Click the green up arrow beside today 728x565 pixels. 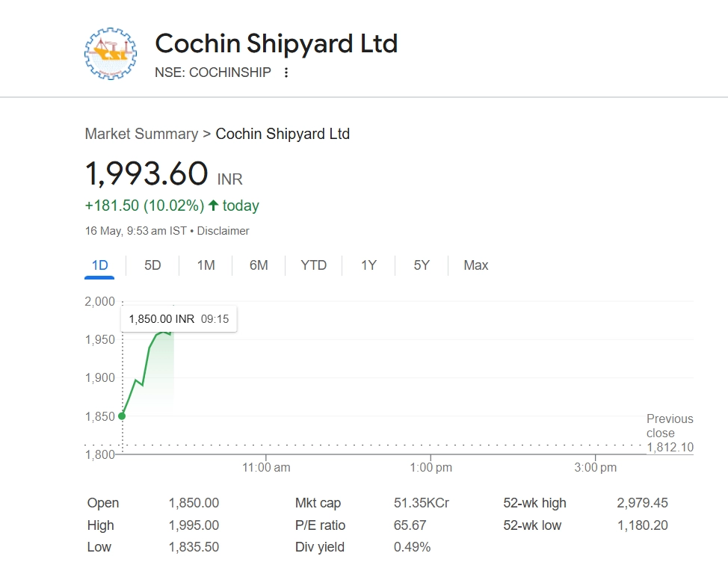click(x=213, y=206)
